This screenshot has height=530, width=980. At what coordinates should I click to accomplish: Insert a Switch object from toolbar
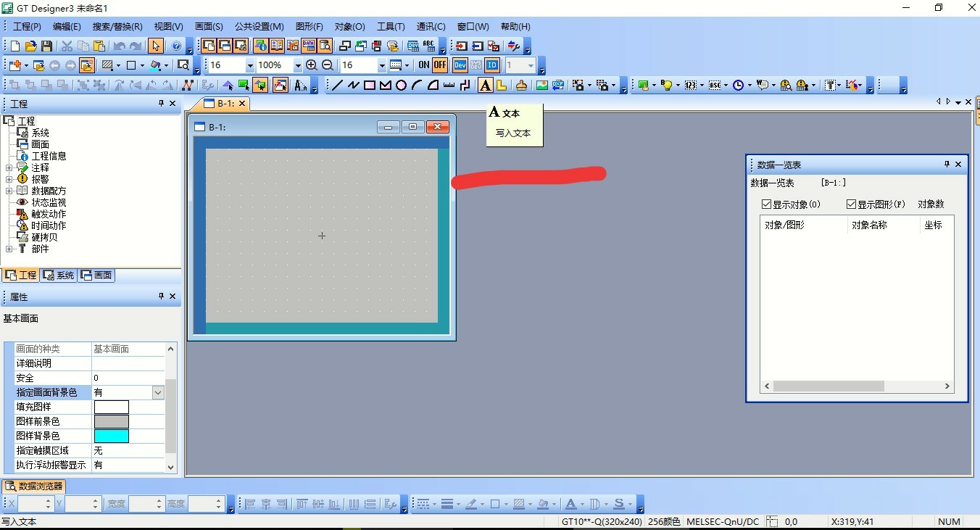(x=642, y=85)
